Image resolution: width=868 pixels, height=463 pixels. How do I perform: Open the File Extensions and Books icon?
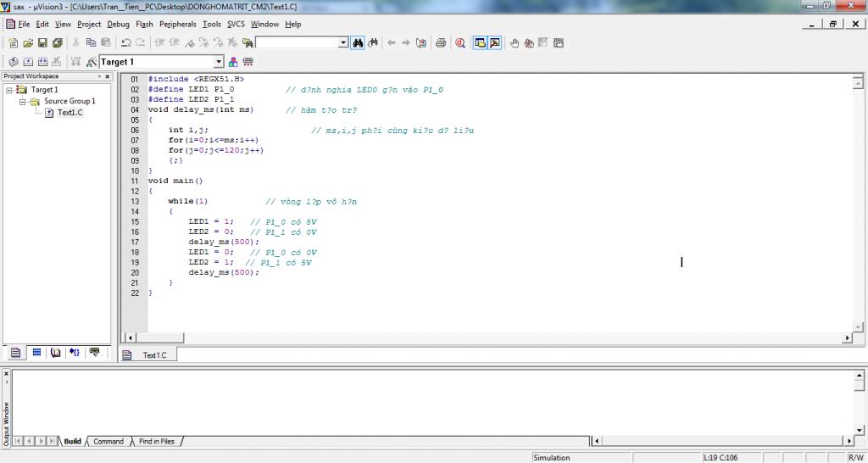[233, 61]
